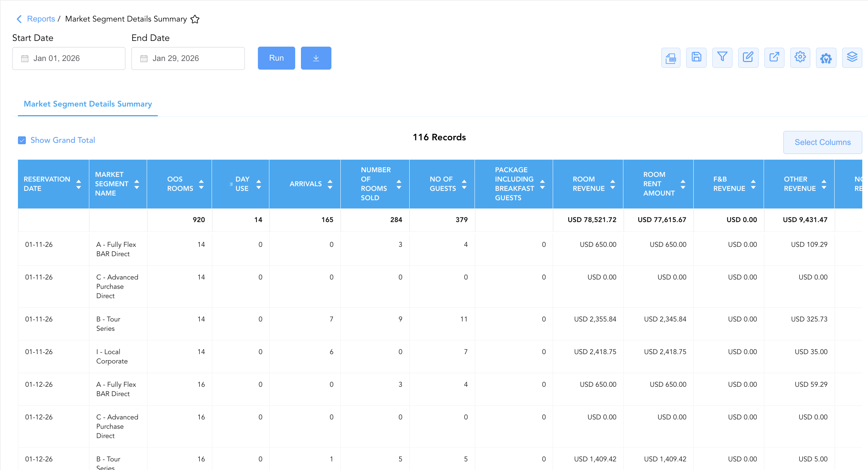Click the End Date field Jan 29, 2026

[x=188, y=58]
